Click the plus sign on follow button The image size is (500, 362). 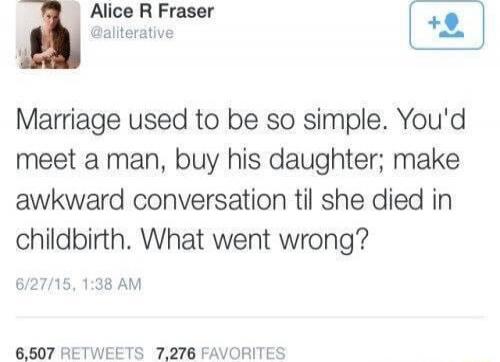click(434, 23)
